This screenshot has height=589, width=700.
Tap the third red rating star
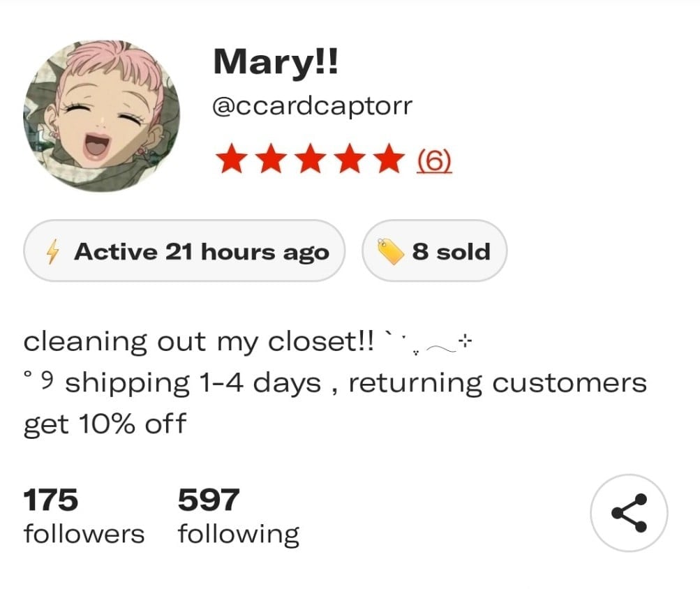[x=311, y=158]
